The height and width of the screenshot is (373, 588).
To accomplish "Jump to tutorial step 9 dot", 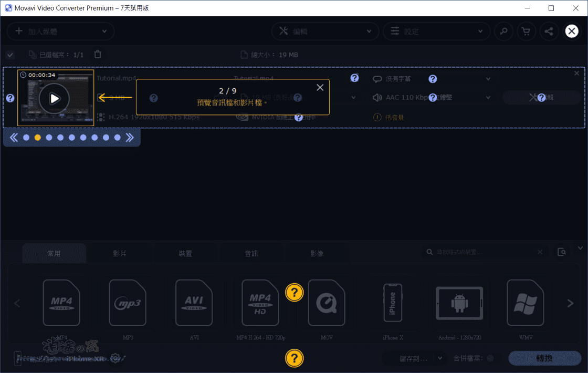I will pyautogui.click(x=118, y=138).
